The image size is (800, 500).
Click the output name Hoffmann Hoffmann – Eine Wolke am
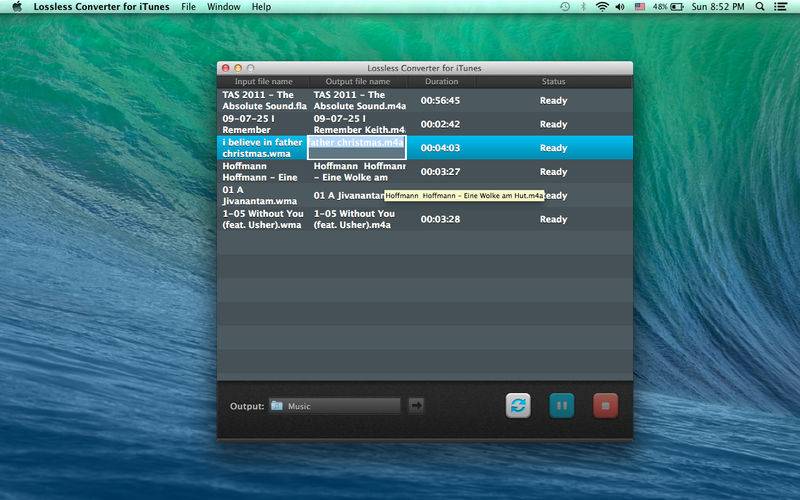[360, 171]
